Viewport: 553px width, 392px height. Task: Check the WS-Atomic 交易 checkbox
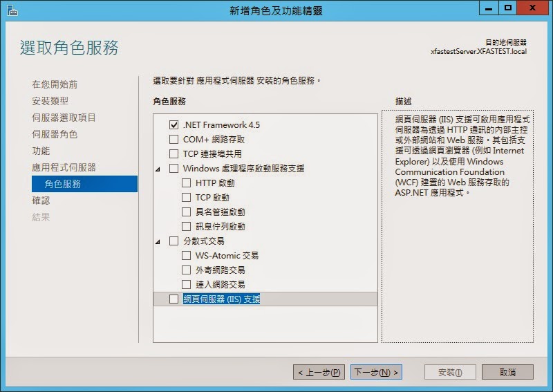click(186, 255)
